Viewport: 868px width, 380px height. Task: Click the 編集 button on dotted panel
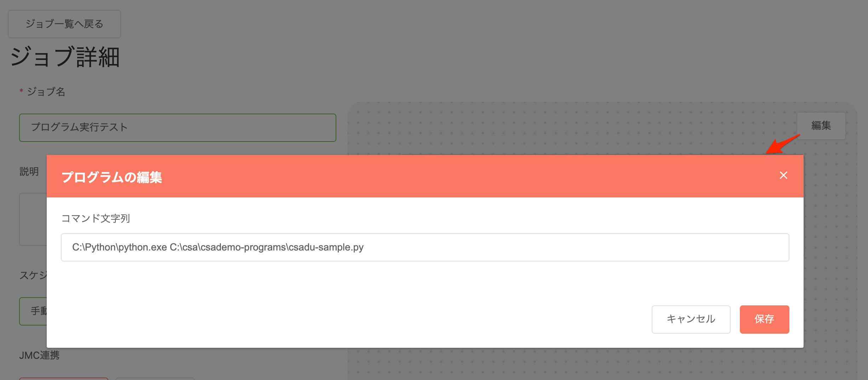(821, 126)
